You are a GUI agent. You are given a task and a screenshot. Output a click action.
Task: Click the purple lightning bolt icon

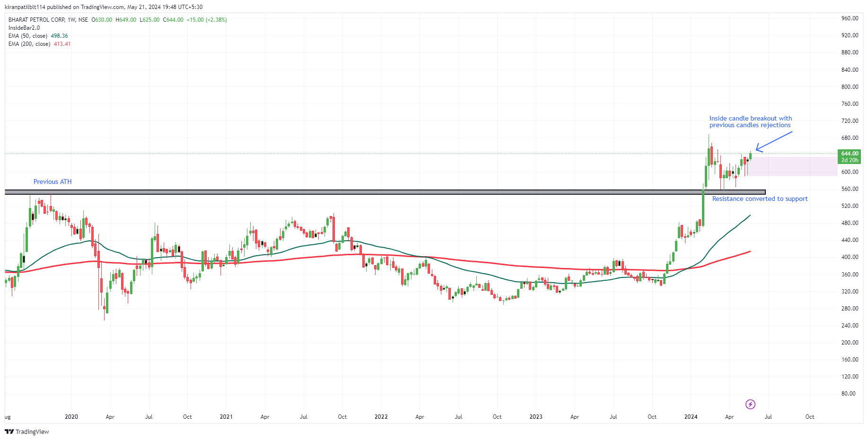750,404
